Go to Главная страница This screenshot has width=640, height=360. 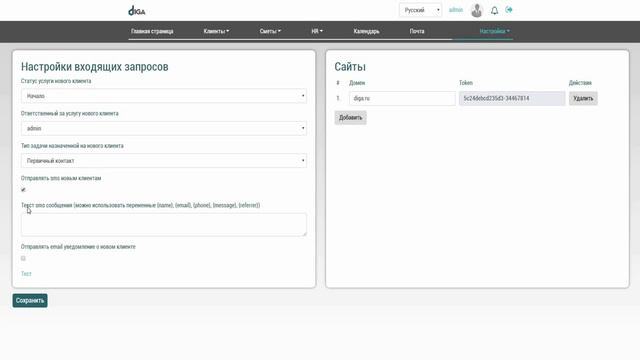[x=152, y=31]
